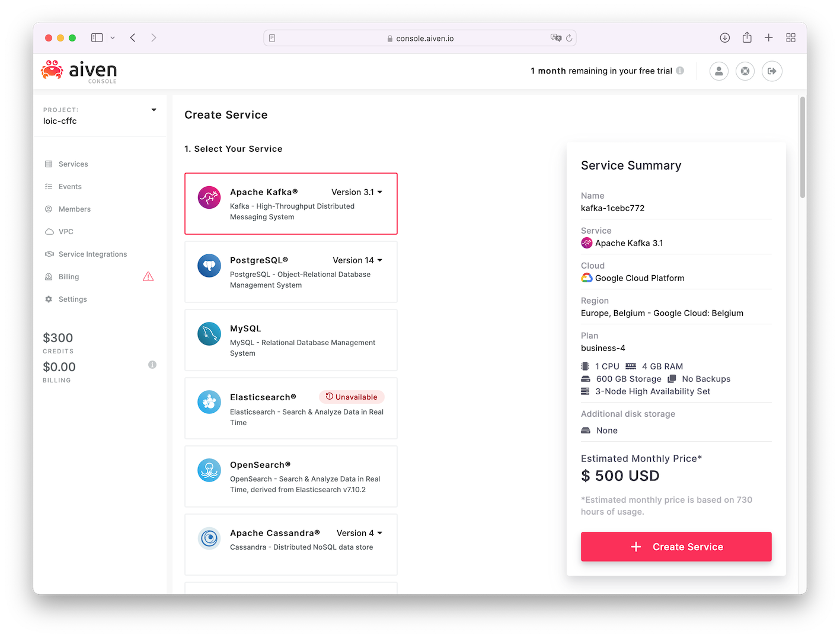
Task: Click the PostgreSQL elephant icon
Action: coord(209,266)
